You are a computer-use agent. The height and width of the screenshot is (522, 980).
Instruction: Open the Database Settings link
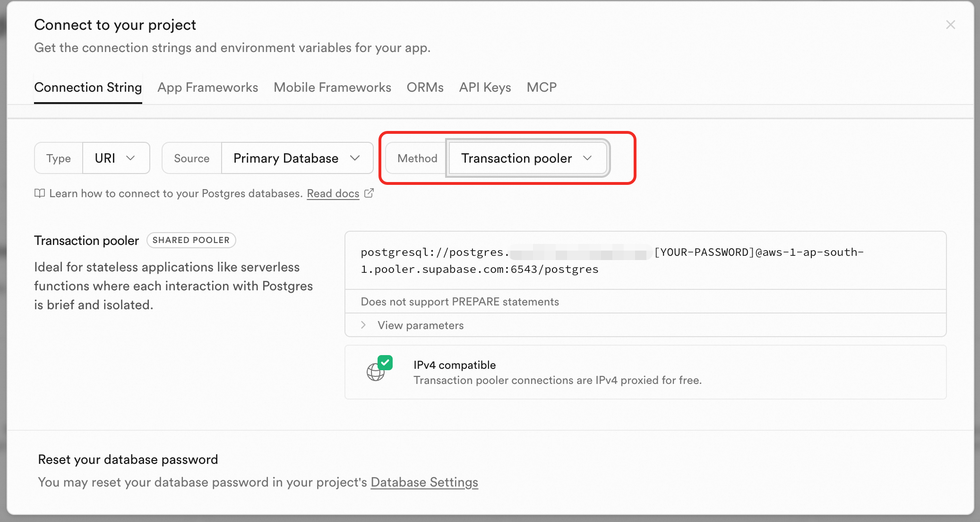[x=424, y=482]
